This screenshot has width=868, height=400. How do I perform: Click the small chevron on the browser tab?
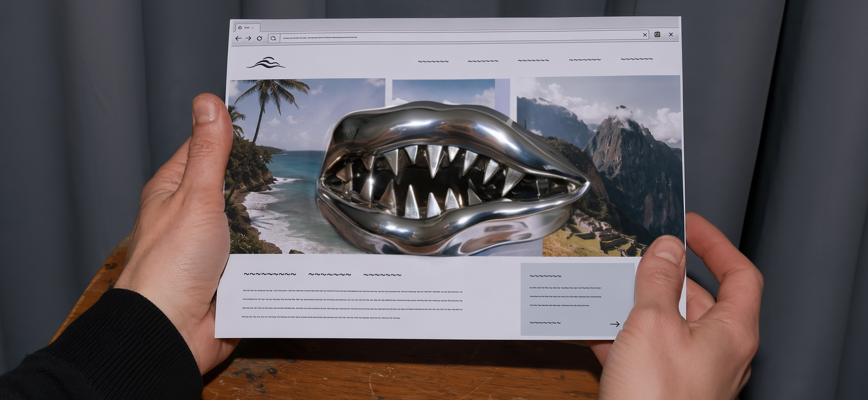coord(253,28)
